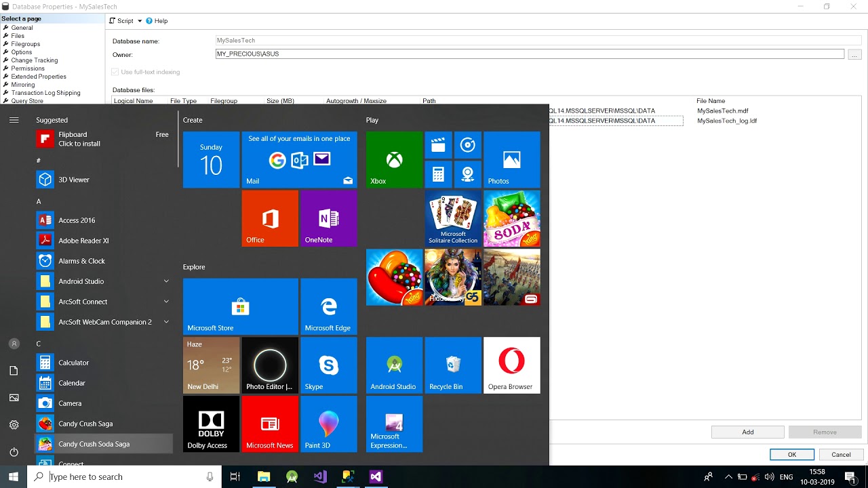Click the taskbar search box
Image resolution: width=868 pixels, height=488 pixels.
[x=124, y=476]
